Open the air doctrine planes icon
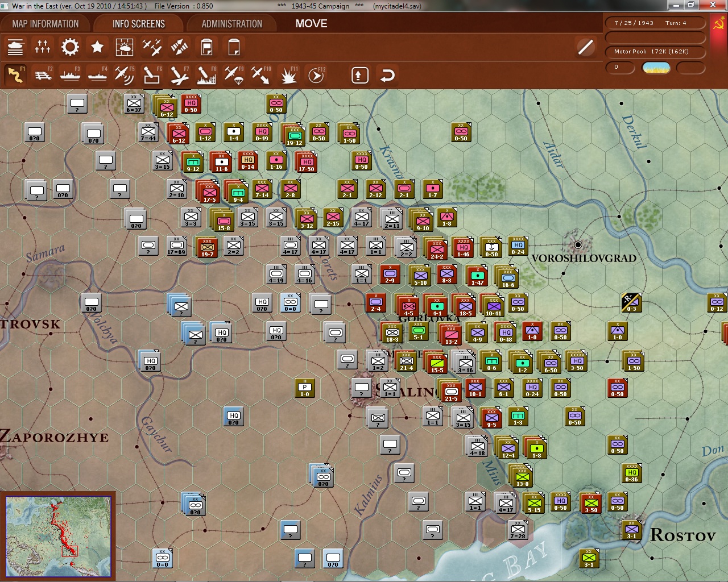 click(x=152, y=47)
